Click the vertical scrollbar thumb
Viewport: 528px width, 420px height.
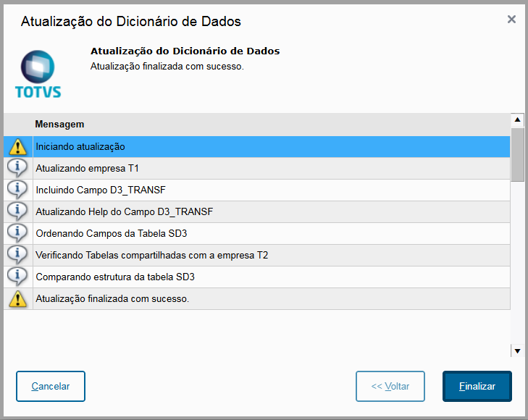(517, 154)
